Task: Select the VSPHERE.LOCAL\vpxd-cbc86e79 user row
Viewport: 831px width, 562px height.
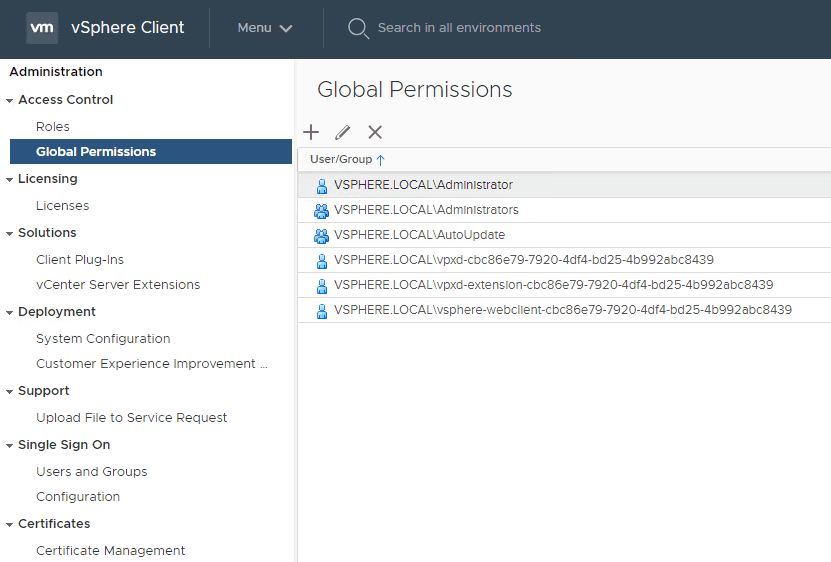Action: 564,260
